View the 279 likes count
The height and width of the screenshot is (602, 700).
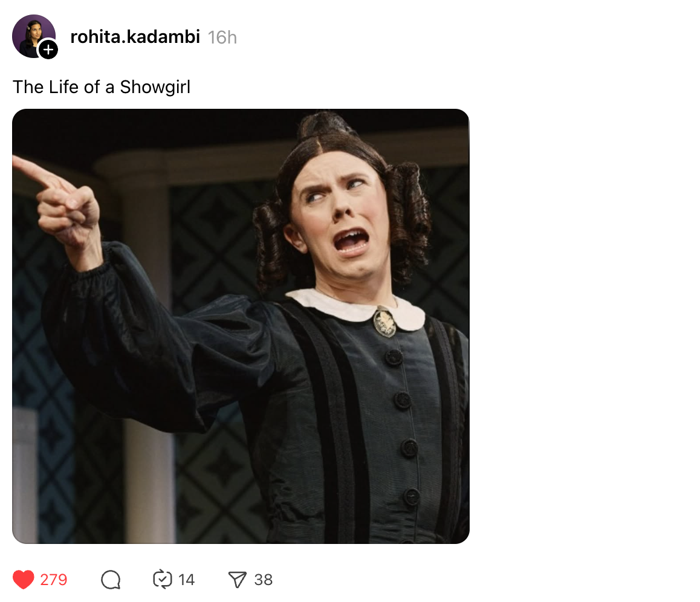click(x=54, y=580)
